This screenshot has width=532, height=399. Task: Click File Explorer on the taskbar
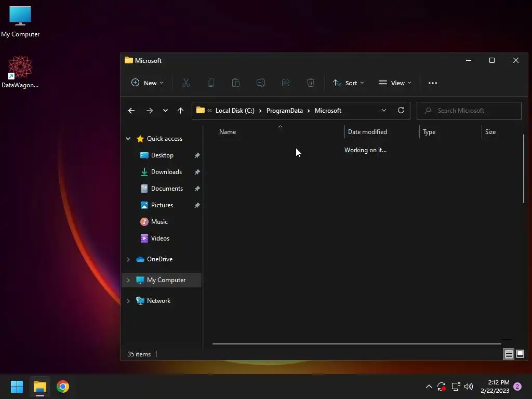pyautogui.click(x=39, y=387)
